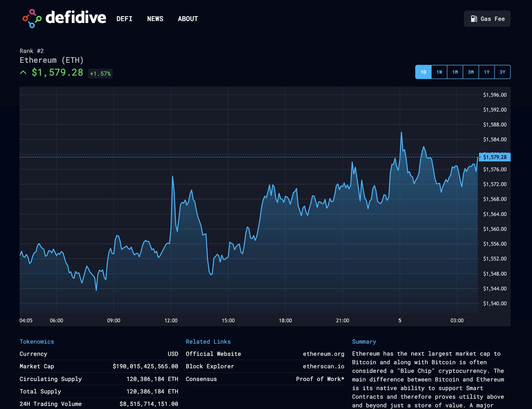532x409 pixels.
Task: Click the 03:00 time axis label
Action: click(457, 320)
